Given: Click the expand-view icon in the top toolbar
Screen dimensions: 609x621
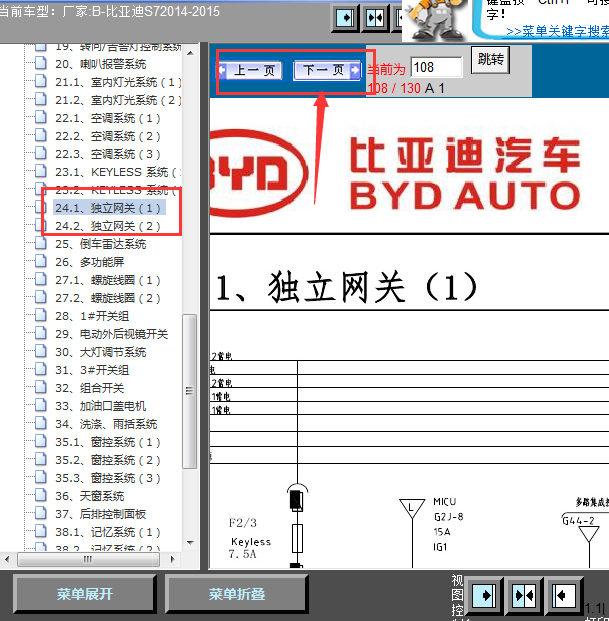Looking at the screenshot, I should tap(344, 18).
